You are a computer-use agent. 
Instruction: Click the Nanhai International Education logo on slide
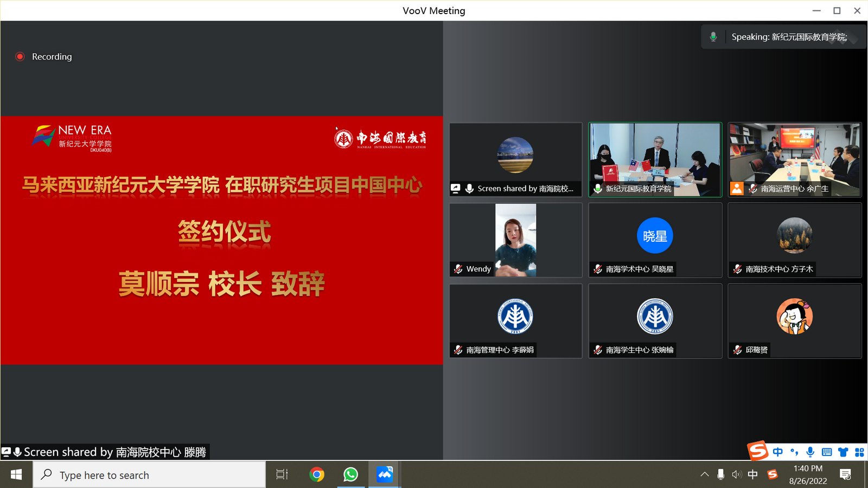pyautogui.click(x=380, y=138)
